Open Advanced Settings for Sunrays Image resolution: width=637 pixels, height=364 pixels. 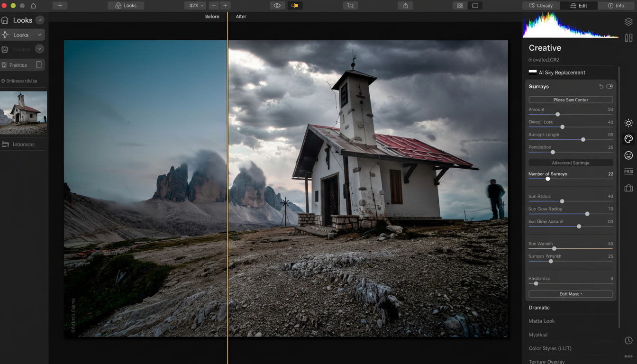point(571,163)
